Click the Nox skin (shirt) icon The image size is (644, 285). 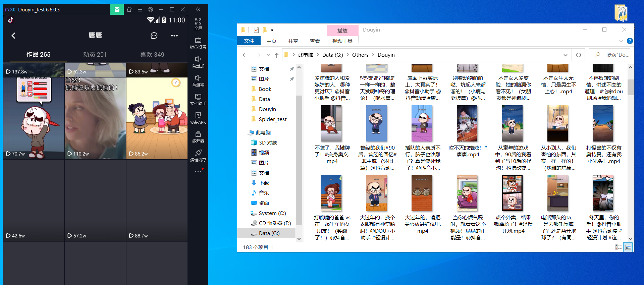pyautogui.click(x=129, y=9)
